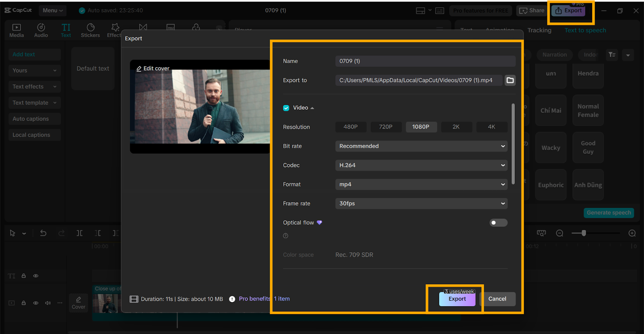Select 1080P resolution

tap(421, 127)
